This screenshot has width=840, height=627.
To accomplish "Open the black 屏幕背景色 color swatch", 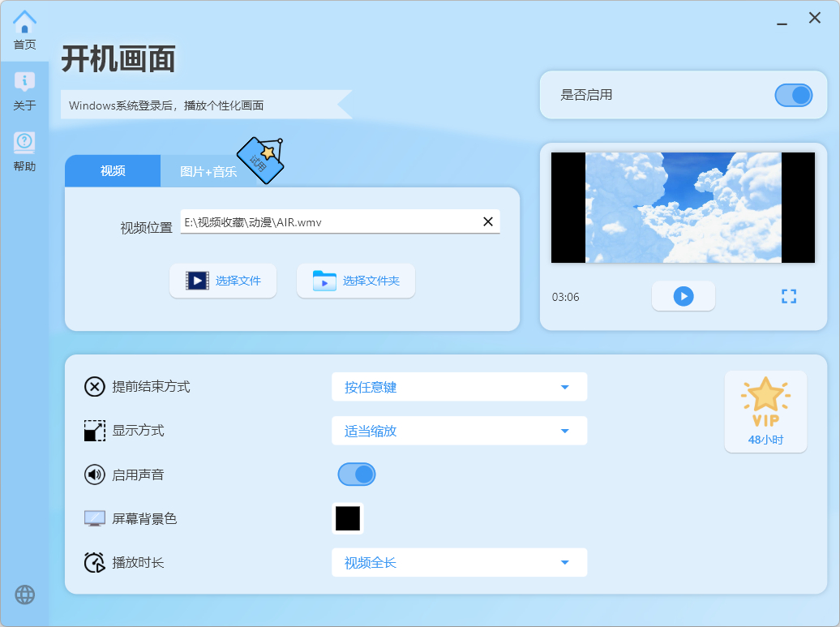I will [x=348, y=518].
